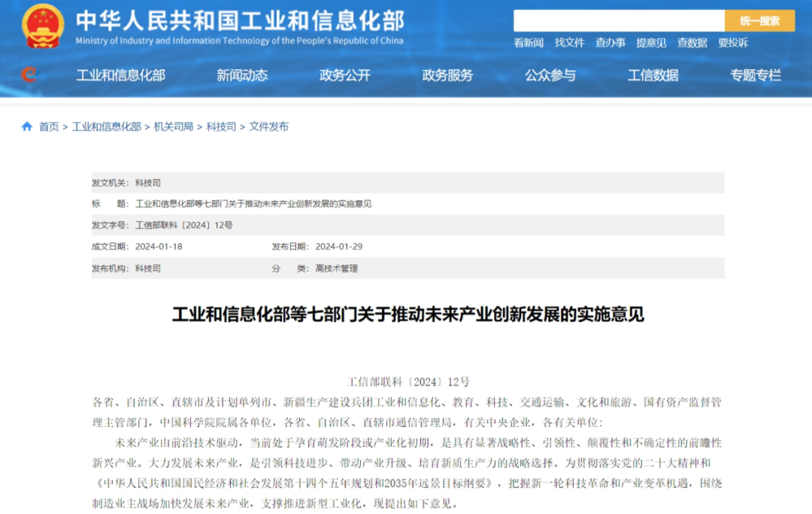This screenshot has height=514, width=812.
Task: Open the 政务公开 nav menu
Action: point(345,76)
